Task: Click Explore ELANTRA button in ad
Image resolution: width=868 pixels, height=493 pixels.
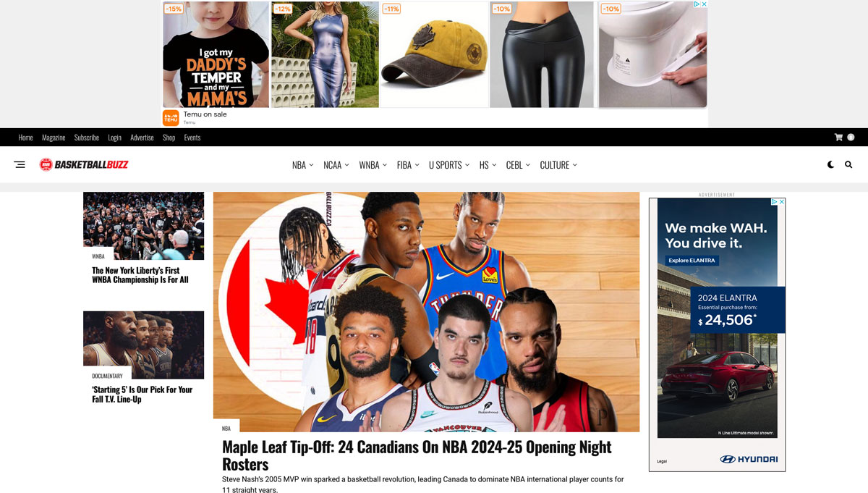Action: click(692, 261)
